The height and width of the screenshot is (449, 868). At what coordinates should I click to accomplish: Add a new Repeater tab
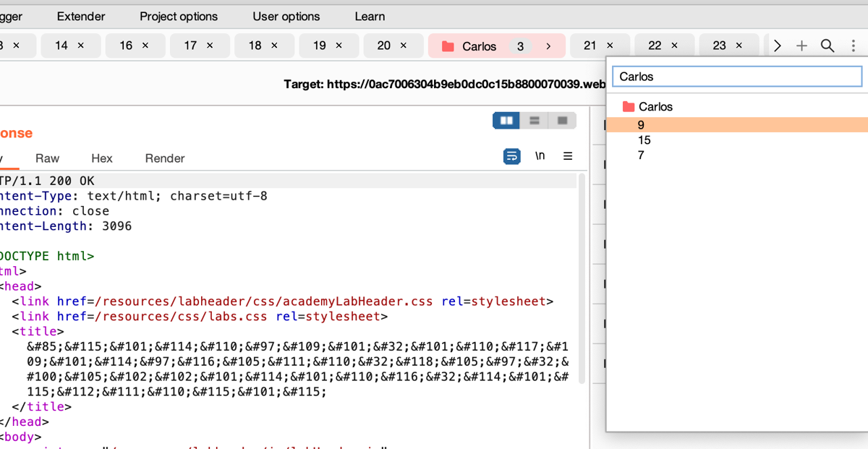(x=801, y=46)
